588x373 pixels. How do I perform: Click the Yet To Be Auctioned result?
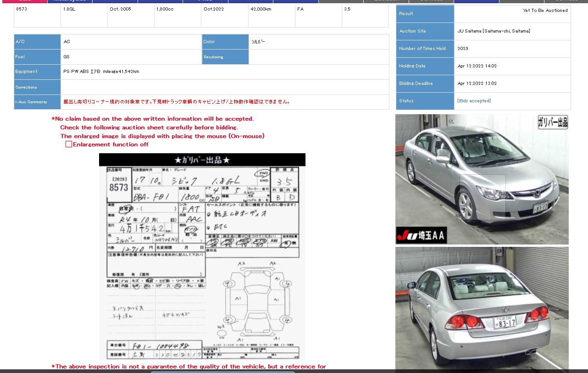(x=545, y=11)
